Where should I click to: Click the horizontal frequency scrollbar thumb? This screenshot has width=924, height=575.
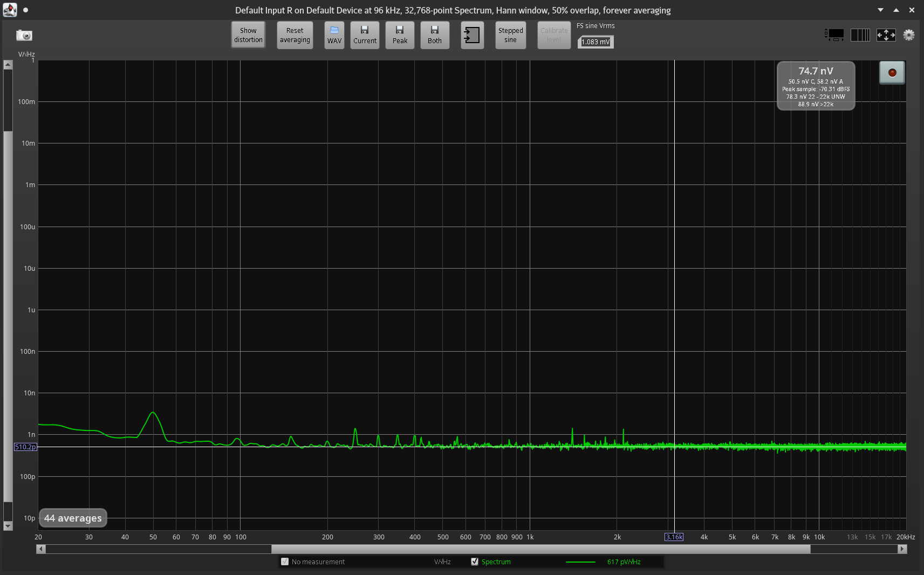[x=540, y=549]
